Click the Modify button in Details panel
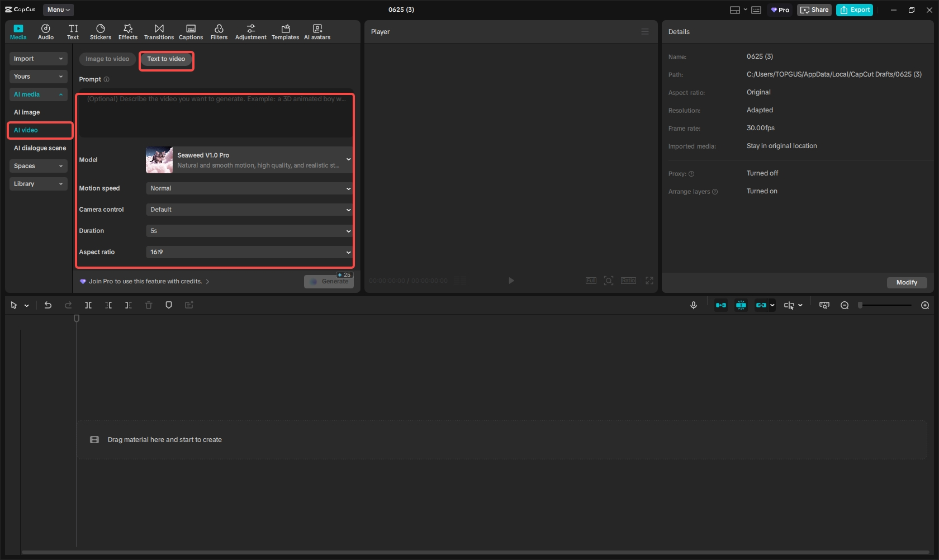939x560 pixels. (x=907, y=283)
